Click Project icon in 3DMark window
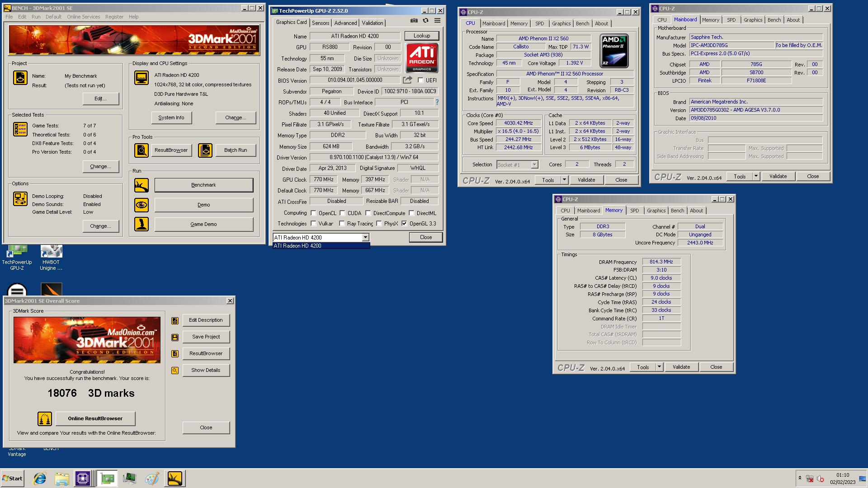868x488 pixels. pos(20,78)
